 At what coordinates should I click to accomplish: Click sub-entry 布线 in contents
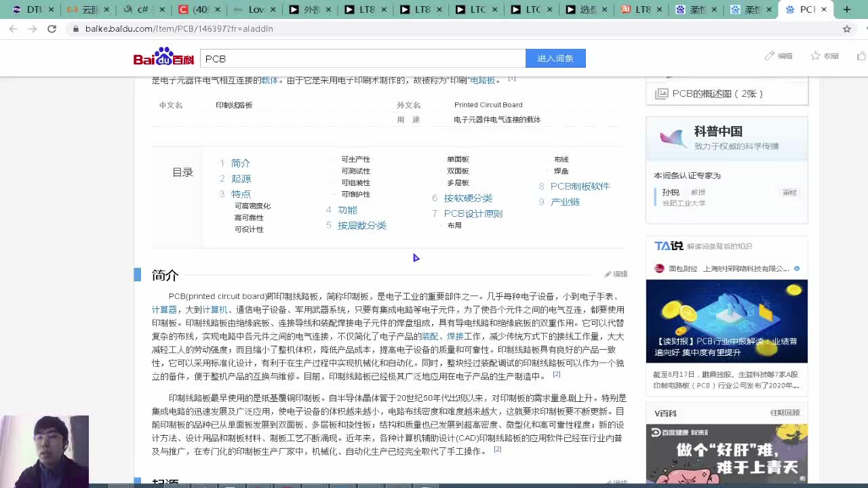point(561,159)
